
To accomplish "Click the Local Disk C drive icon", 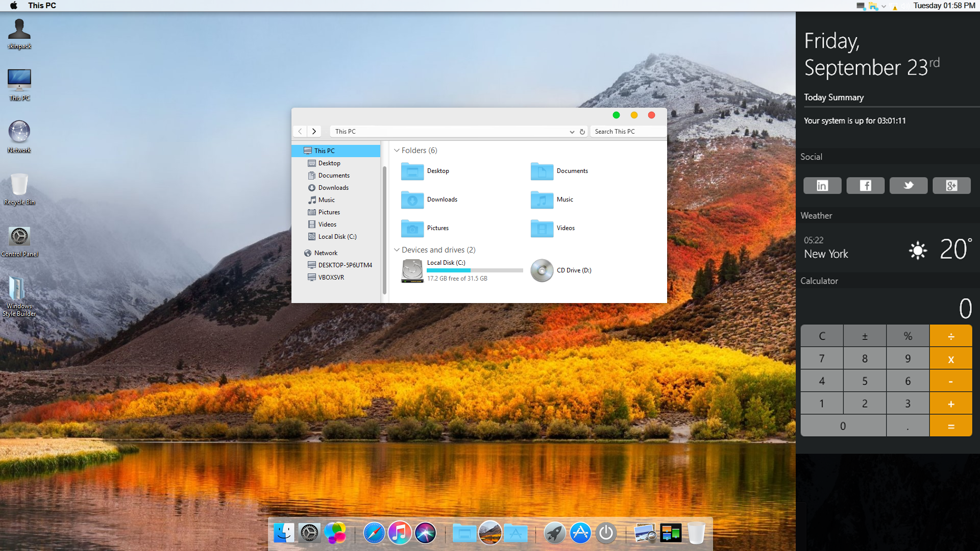I will point(411,270).
